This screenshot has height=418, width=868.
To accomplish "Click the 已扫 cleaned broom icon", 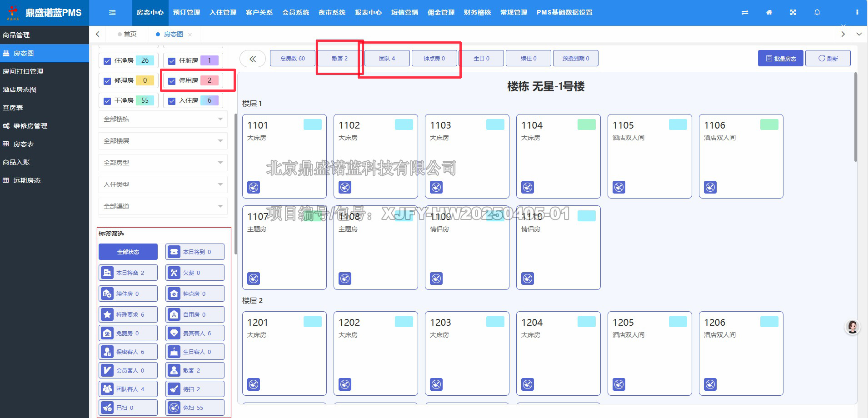I will pyautogui.click(x=107, y=408).
